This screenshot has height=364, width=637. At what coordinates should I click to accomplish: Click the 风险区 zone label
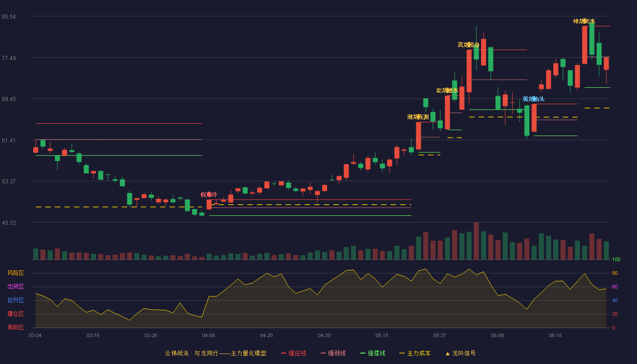tap(15, 273)
